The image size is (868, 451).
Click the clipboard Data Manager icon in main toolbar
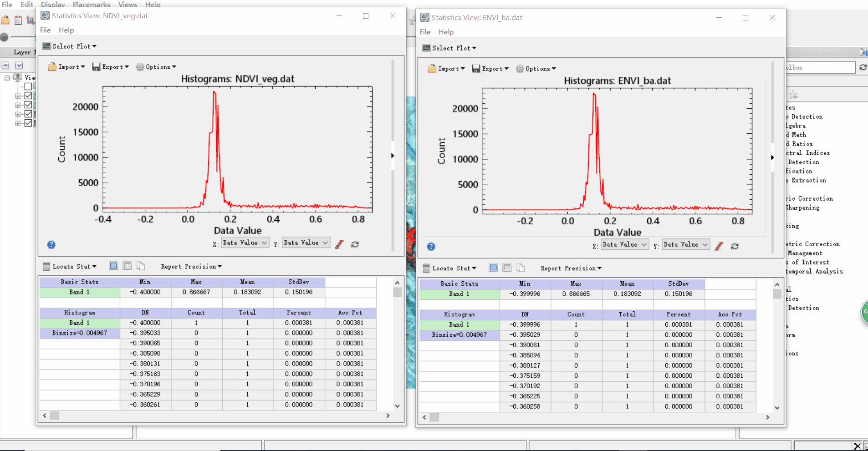pyautogui.click(x=18, y=20)
